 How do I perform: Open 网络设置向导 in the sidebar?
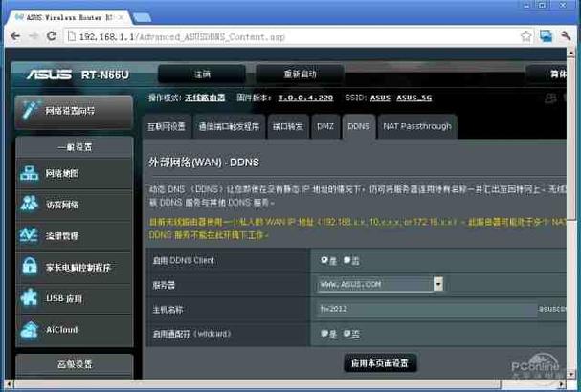(74, 111)
